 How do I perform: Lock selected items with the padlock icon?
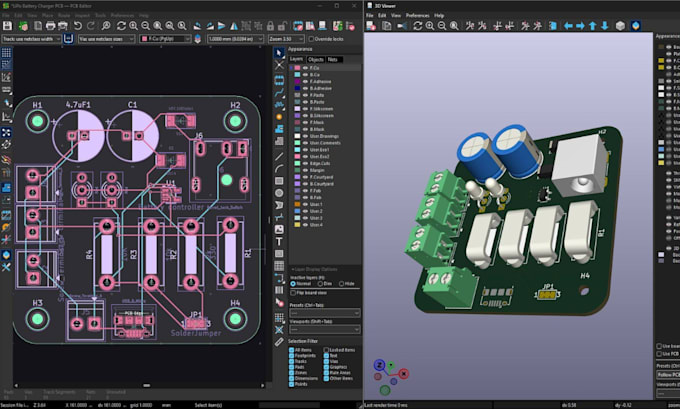[x=270, y=26]
